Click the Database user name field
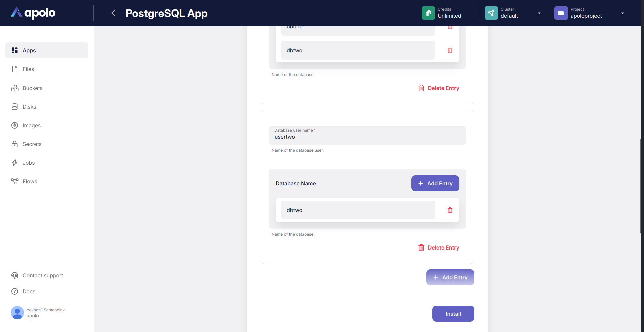This screenshot has height=332, width=644. pyautogui.click(x=367, y=137)
